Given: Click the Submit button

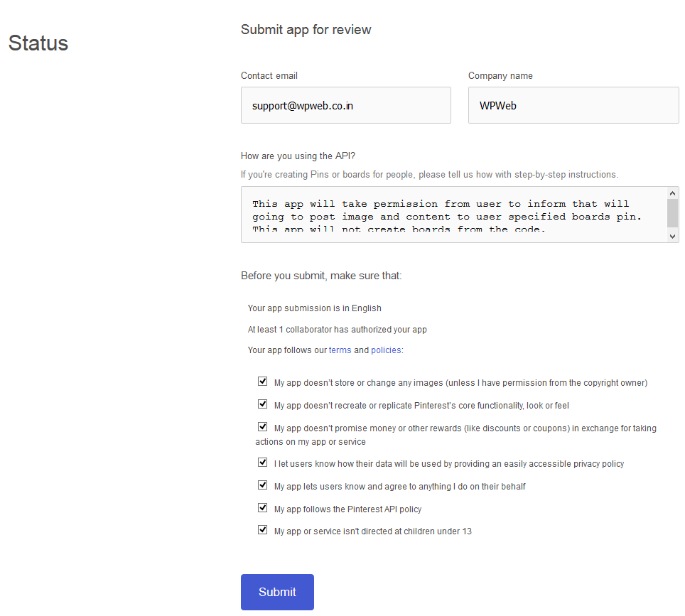Looking at the screenshot, I should click(x=277, y=592).
